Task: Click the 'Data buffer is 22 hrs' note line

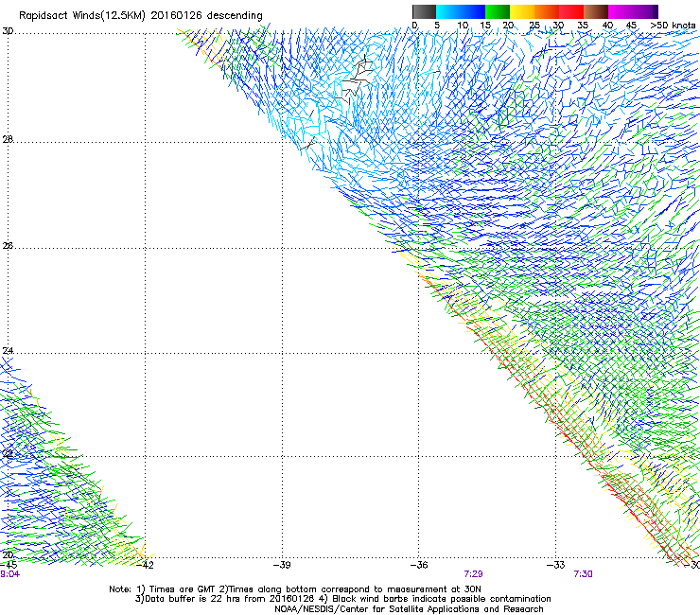Action: pos(342,599)
